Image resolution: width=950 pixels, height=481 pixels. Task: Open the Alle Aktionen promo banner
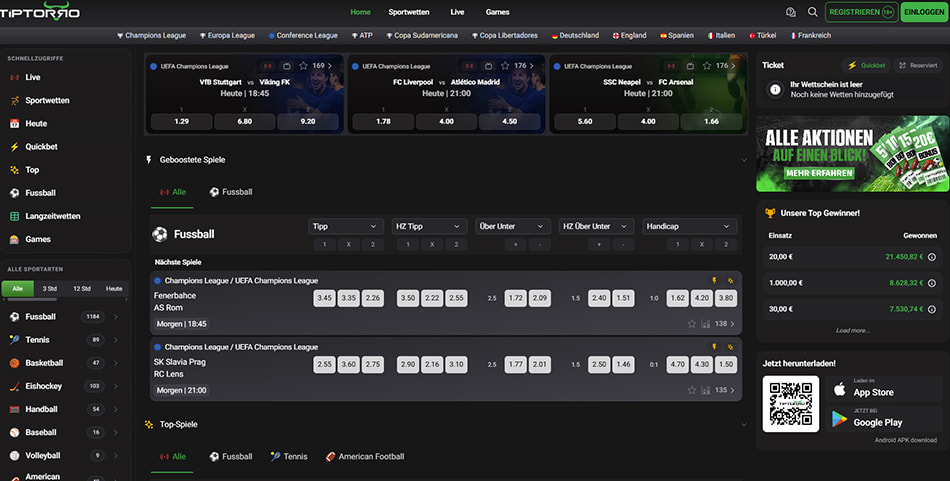[x=852, y=154]
